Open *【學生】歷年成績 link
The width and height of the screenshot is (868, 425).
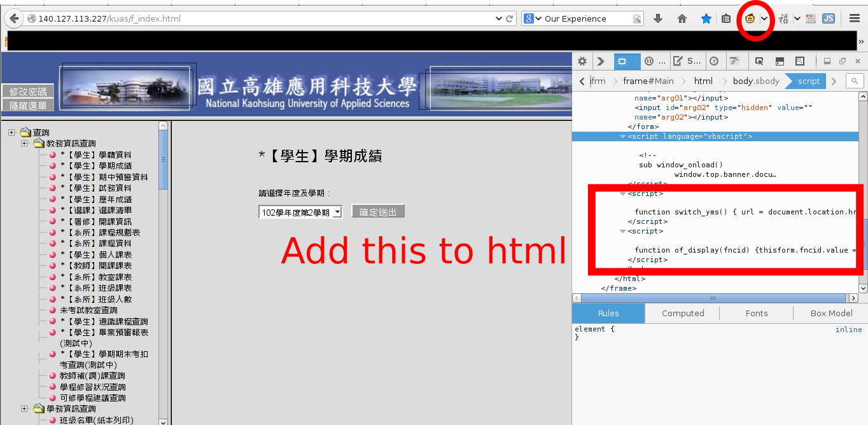96,199
